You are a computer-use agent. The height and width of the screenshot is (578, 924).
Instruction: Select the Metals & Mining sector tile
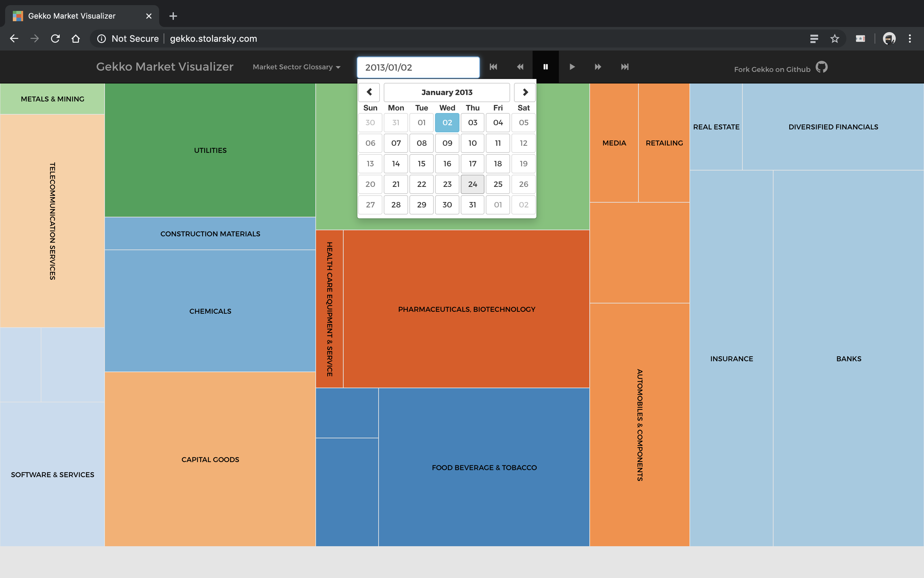pyautogui.click(x=52, y=99)
